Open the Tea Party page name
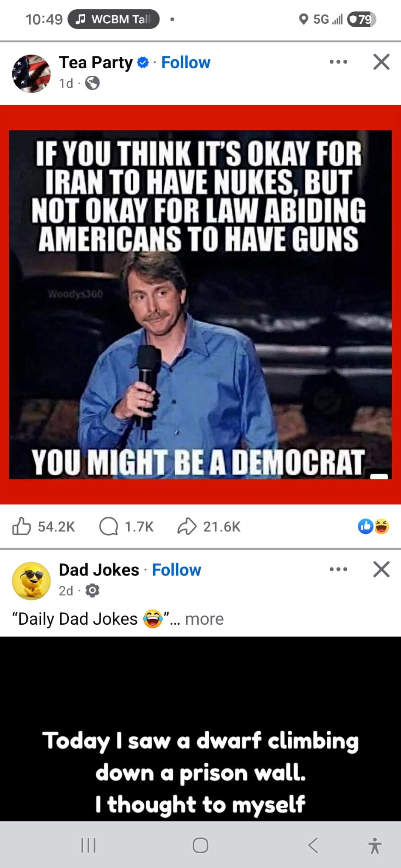 pos(96,63)
